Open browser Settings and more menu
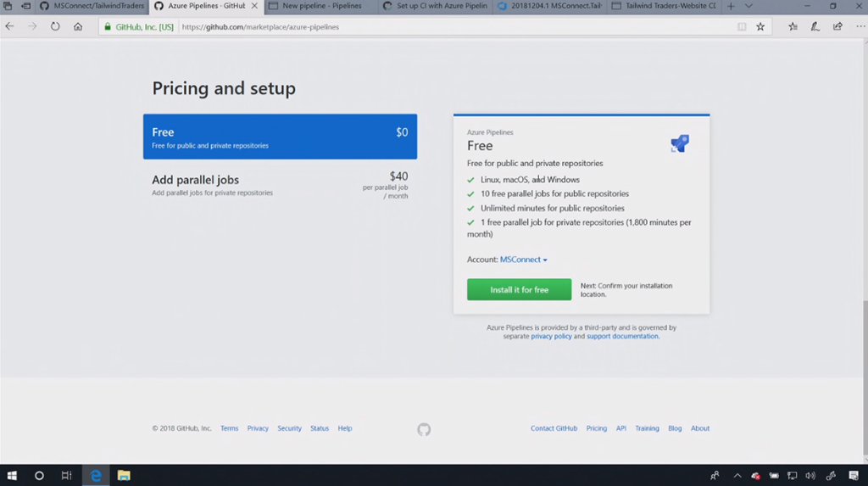The height and width of the screenshot is (486, 868). 860,26
